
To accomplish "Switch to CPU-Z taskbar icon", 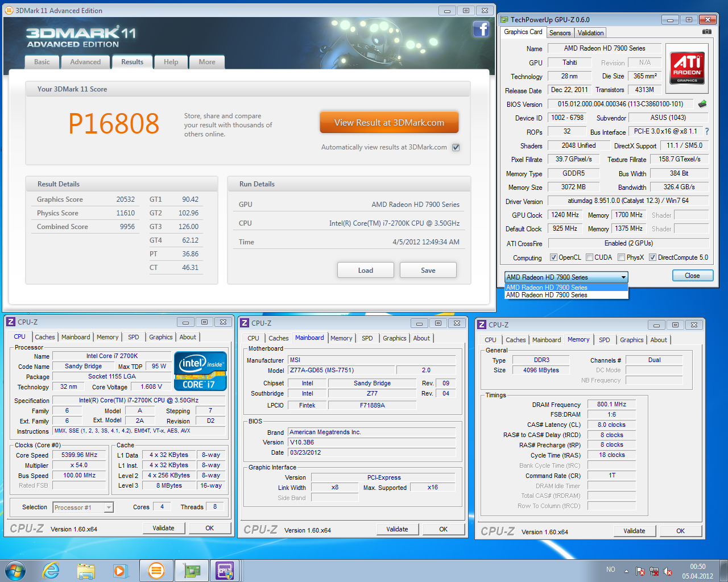I will (x=225, y=570).
